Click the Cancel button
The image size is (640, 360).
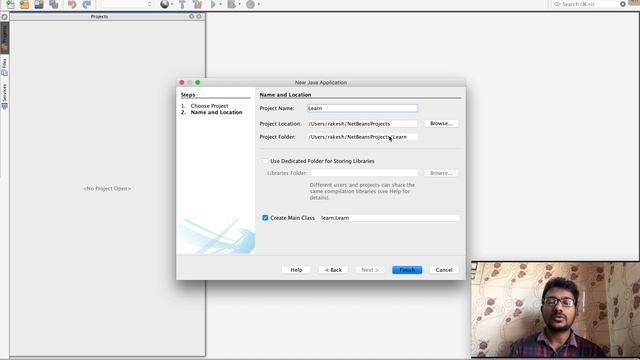(444, 270)
